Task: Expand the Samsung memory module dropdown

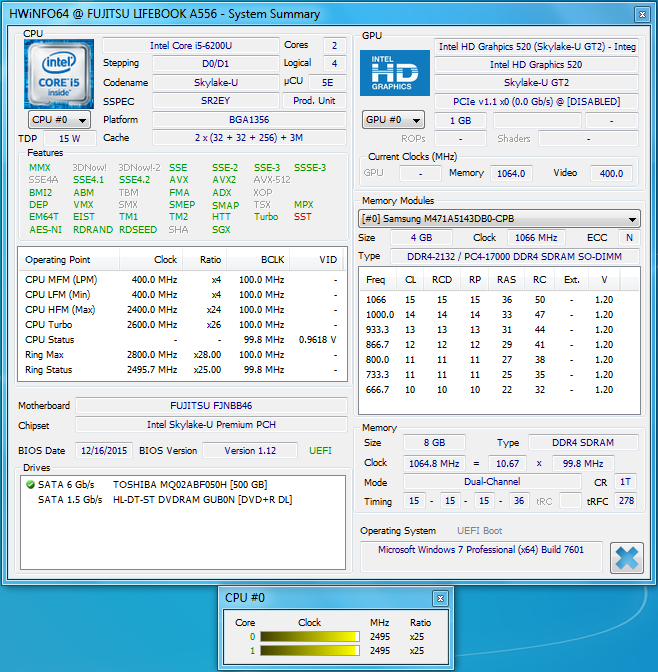Action: (499, 219)
